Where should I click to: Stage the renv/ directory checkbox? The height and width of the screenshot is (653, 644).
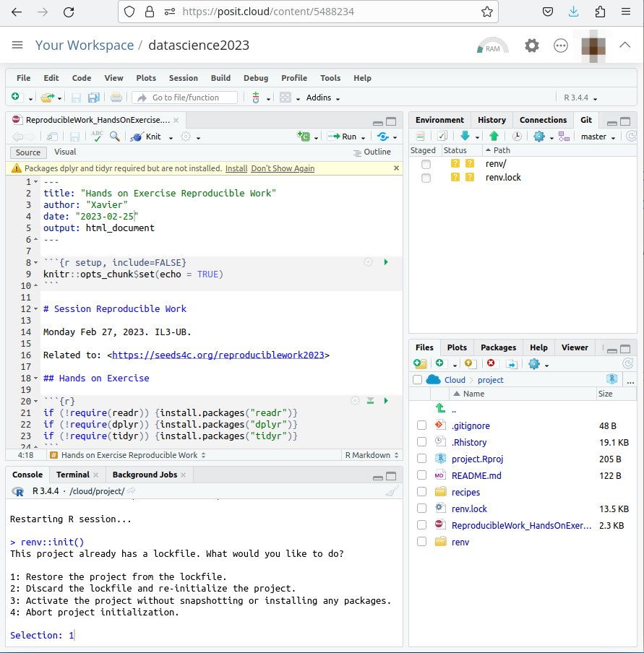click(426, 164)
